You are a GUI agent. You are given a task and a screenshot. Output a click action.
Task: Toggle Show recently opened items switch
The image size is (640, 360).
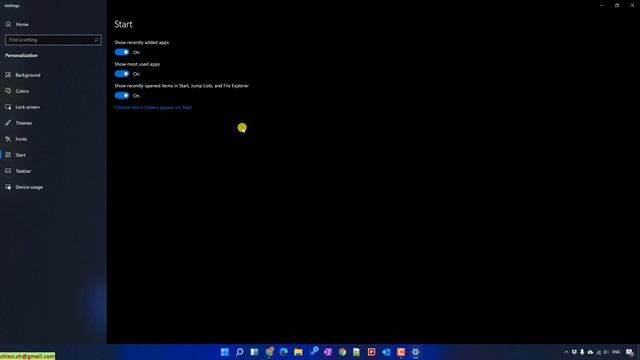[x=122, y=96]
